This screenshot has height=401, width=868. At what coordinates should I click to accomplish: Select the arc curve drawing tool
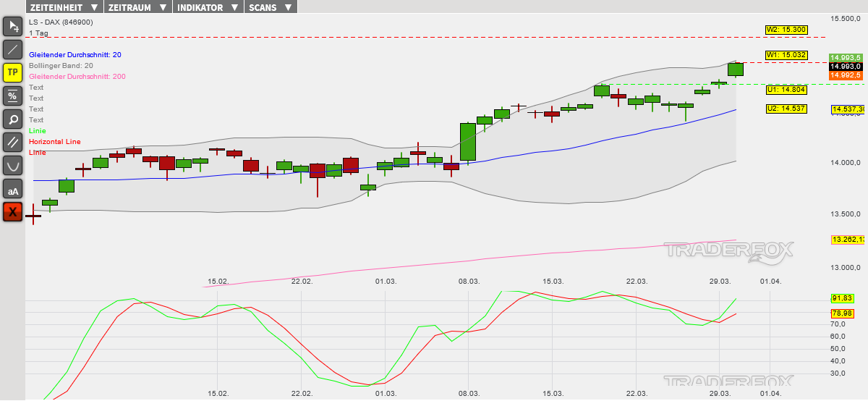[x=13, y=165]
